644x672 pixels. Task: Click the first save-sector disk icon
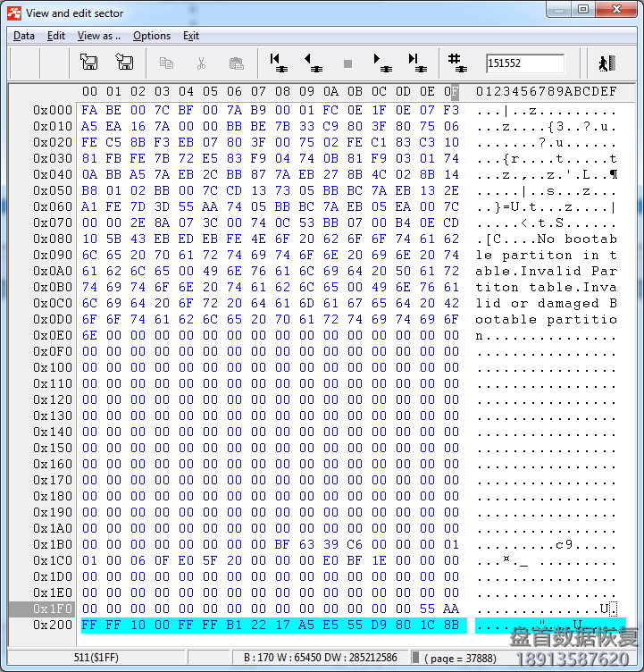[x=89, y=63]
